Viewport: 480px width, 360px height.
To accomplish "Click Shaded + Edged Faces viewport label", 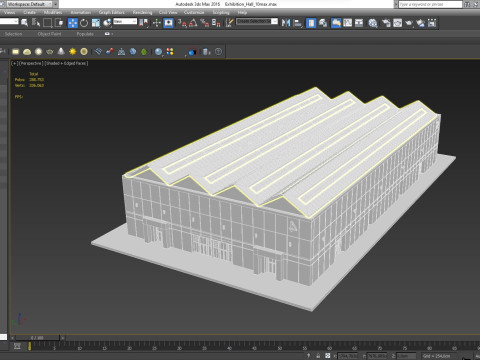I will click(66, 63).
